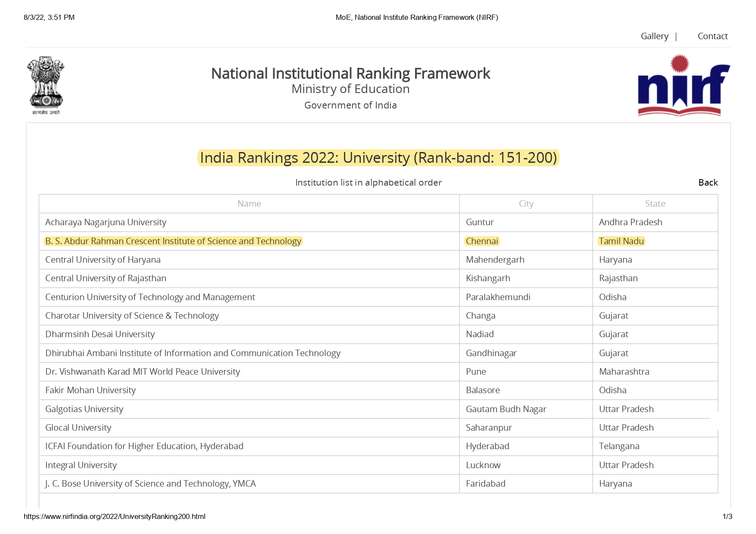Click the City column header

(x=526, y=204)
